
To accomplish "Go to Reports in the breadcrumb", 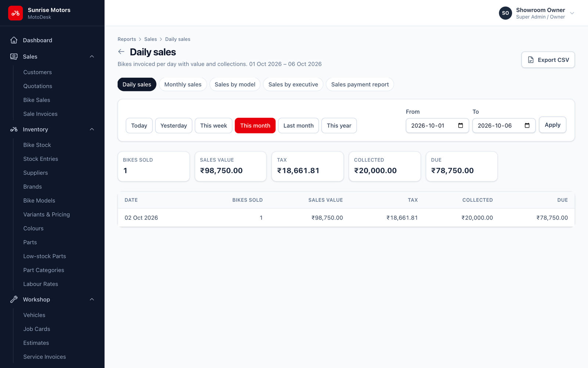I will point(127,39).
